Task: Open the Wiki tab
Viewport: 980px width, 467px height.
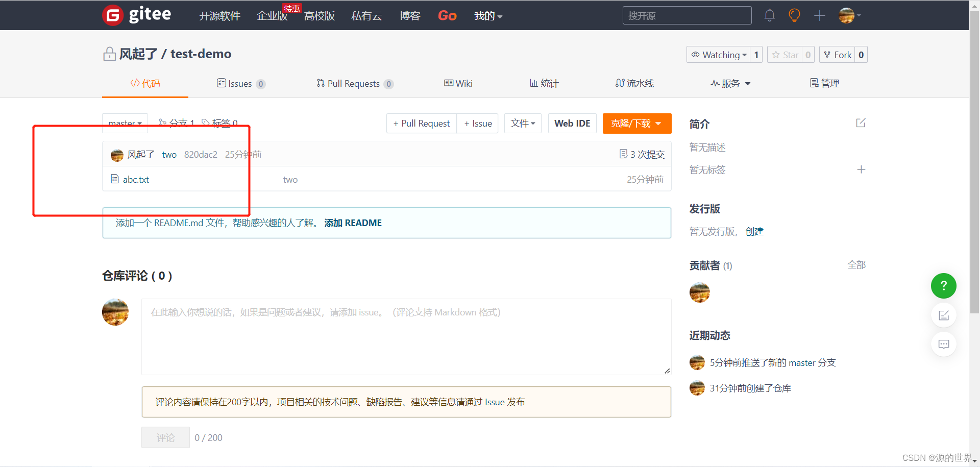Action: pos(458,83)
